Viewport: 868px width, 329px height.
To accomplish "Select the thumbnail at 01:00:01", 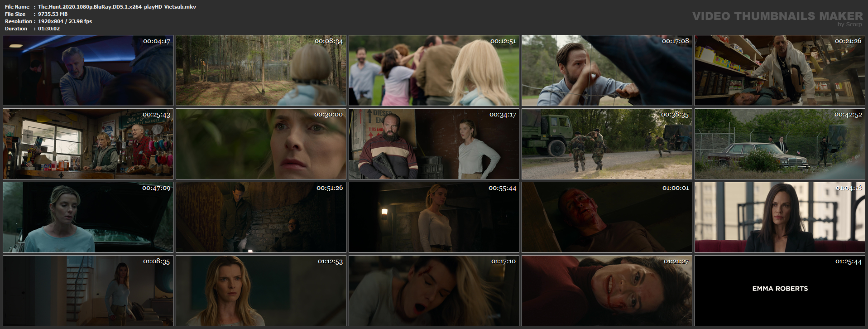I will tap(607, 218).
